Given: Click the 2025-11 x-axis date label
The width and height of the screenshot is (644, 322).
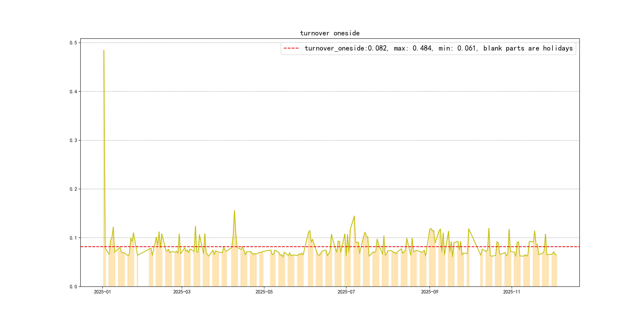Looking at the screenshot, I should click(x=511, y=292).
